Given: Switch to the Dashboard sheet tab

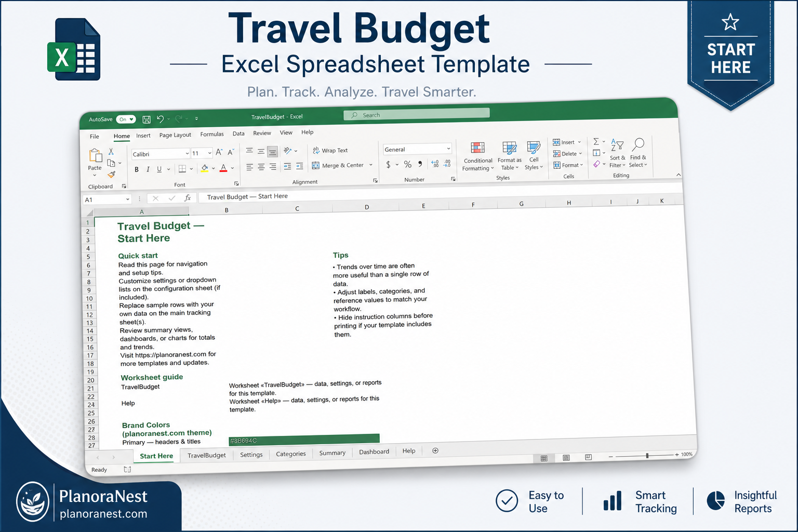Looking at the screenshot, I should click(374, 451).
